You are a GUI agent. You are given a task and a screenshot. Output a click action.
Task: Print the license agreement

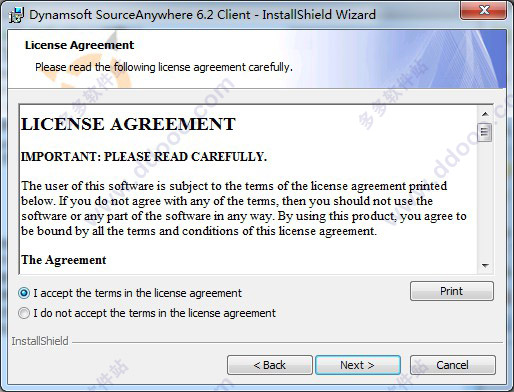[x=452, y=291]
